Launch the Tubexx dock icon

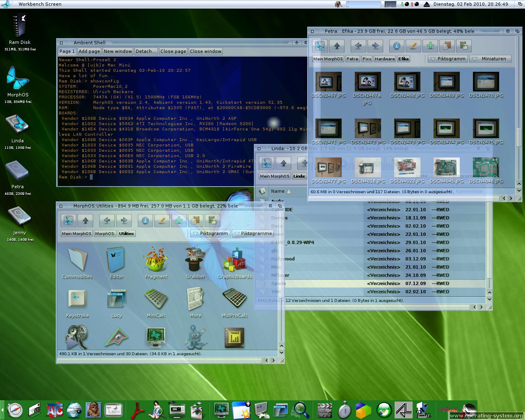(114, 410)
